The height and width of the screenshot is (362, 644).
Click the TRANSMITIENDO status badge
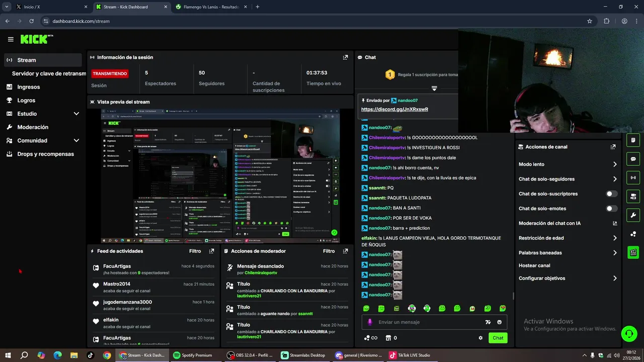(110, 73)
